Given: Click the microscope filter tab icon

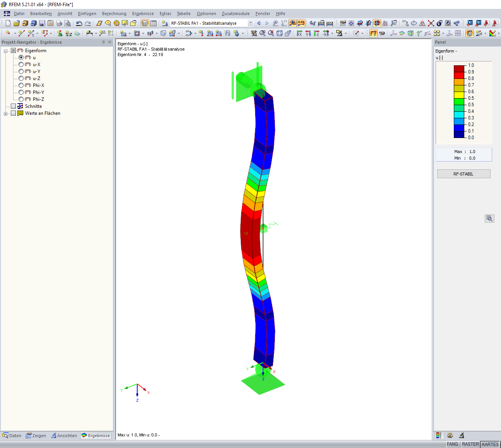Looking at the screenshot, I should (462, 435).
